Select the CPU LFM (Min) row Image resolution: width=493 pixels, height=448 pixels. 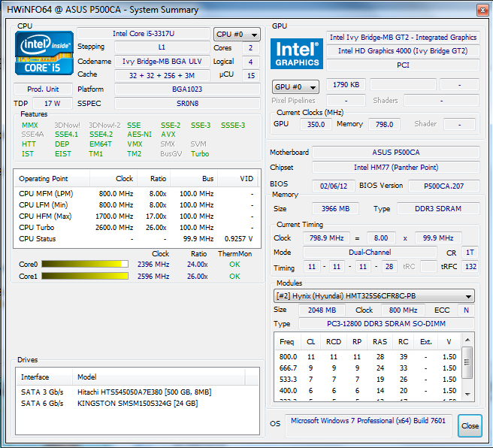(x=136, y=204)
